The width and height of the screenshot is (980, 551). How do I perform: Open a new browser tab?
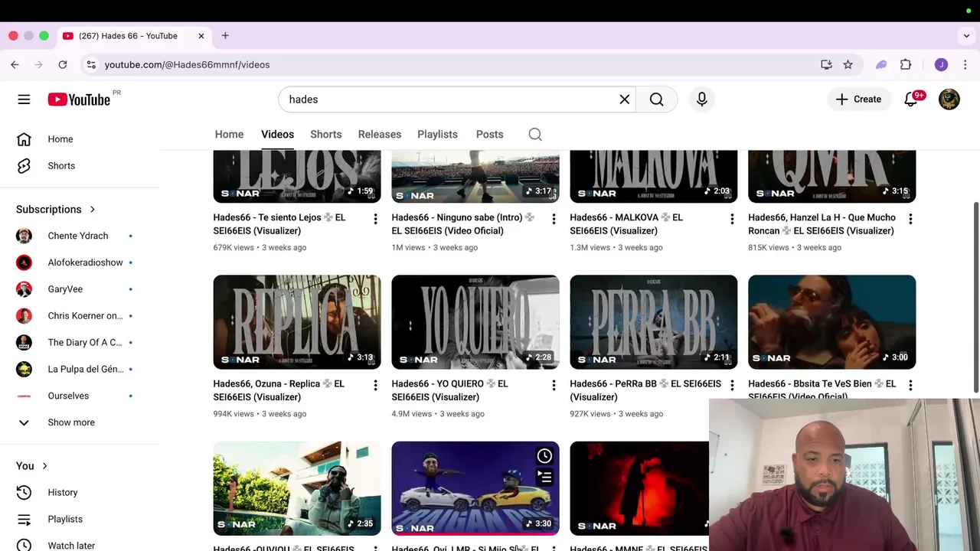coord(225,36)
